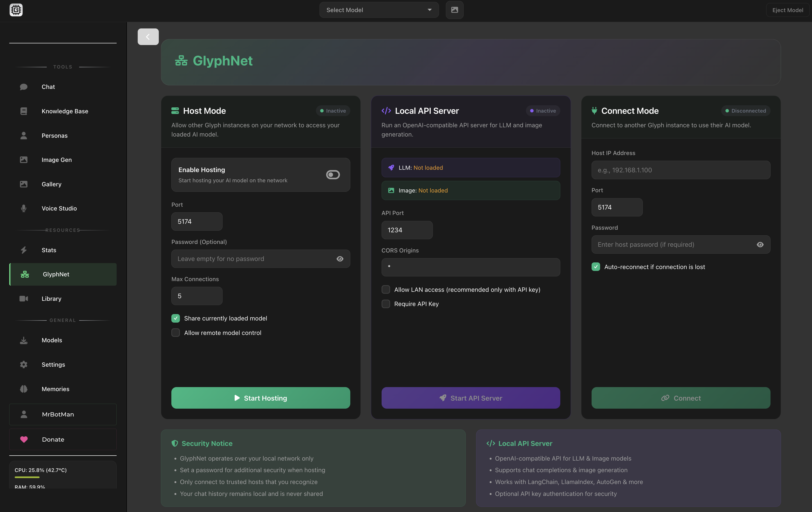Enable Hosting with the toggle switch
This screenshot has width=812, height=512.
(333, 175)
